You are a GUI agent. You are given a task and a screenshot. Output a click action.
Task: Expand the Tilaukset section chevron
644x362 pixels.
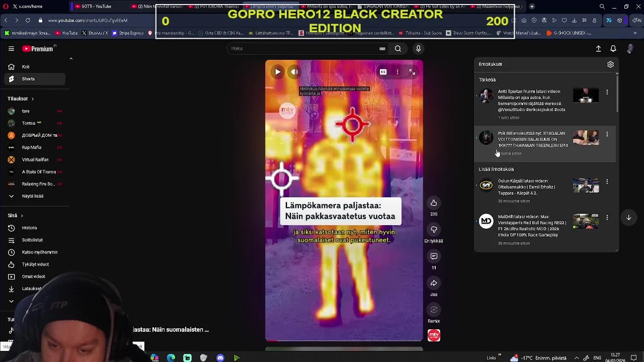coord(33,99)
